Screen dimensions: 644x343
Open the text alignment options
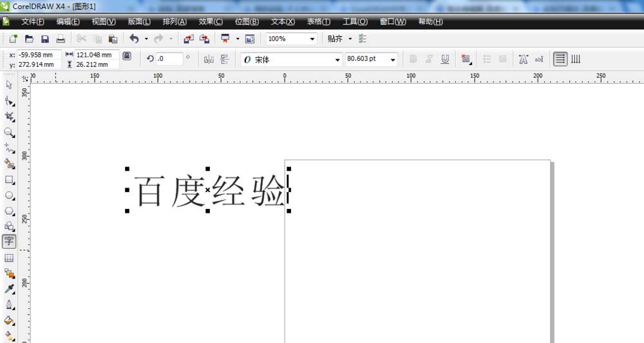(466, 59)
